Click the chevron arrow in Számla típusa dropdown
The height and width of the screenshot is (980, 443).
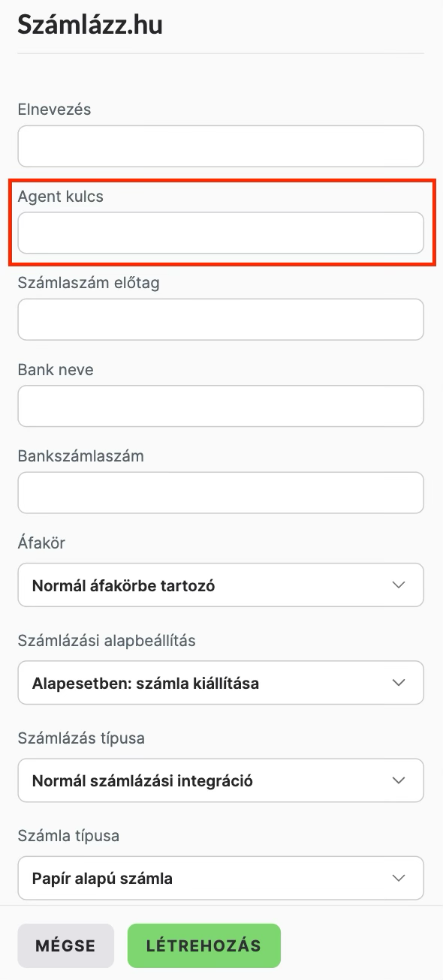click(399, 878)
